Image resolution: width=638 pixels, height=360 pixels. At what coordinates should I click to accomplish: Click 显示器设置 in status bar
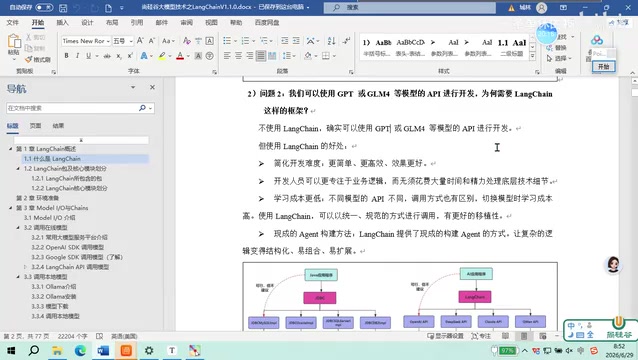(x=446, y=336)
